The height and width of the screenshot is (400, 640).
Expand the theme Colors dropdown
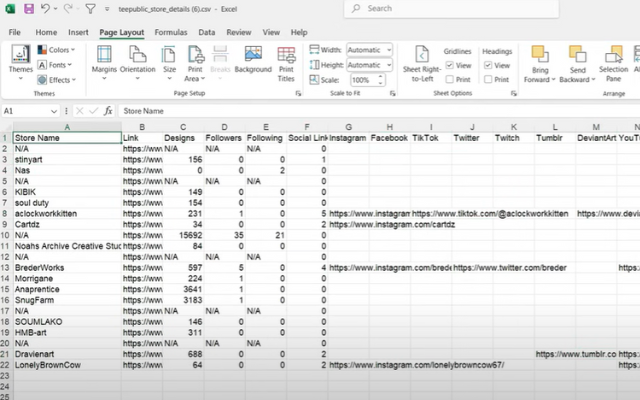click(58, 50)
